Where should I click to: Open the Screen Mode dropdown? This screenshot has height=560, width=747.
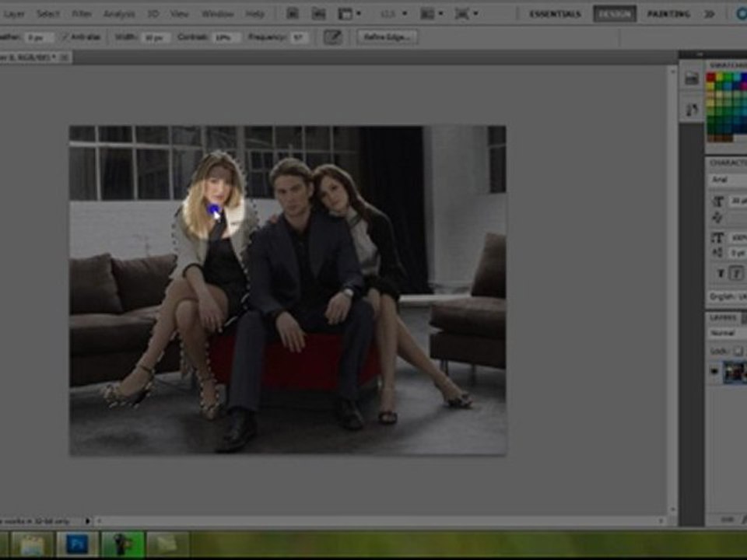(x=466, y=14)
